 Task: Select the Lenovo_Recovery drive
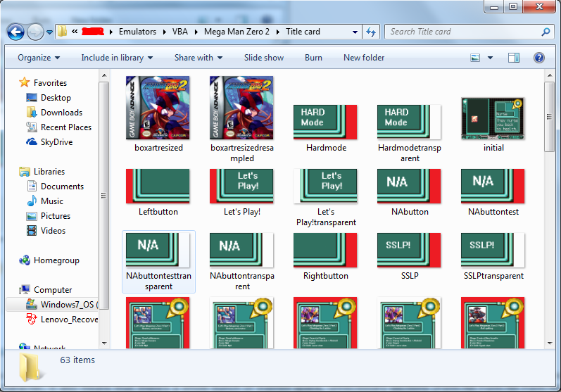(61, 319)
